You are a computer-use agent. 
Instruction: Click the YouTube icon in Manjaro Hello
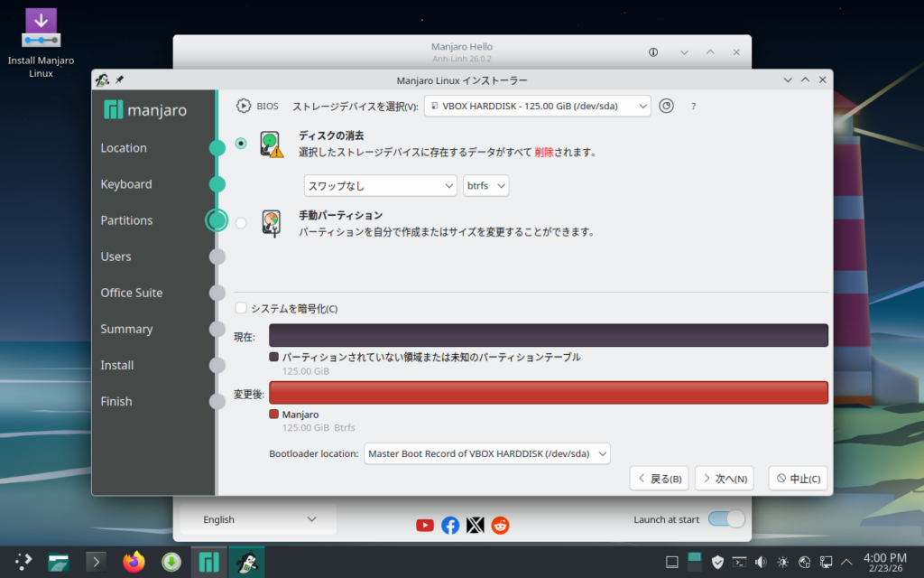pyautogui.click(x=425, y=525)
